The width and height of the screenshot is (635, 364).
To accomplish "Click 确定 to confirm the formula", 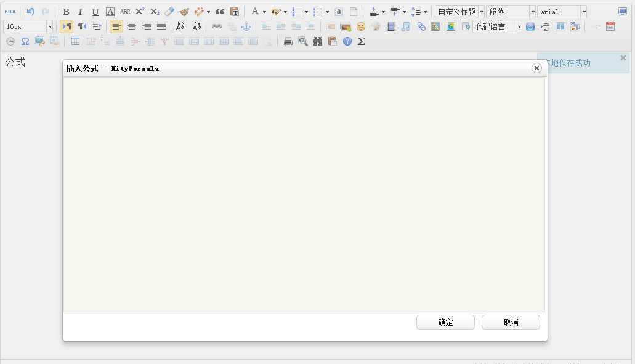I will 445,322.
